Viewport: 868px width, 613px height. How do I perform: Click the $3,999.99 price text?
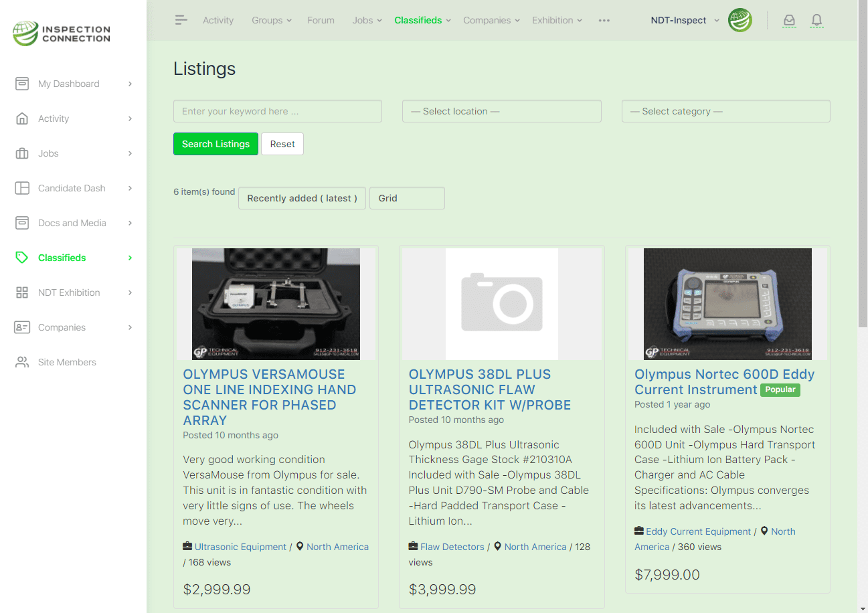442,590
